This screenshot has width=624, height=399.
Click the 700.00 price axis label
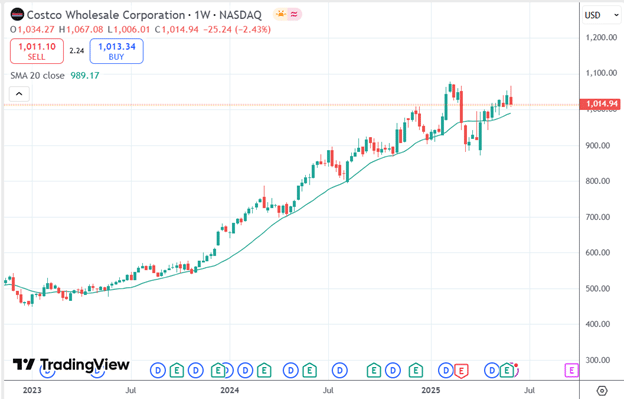[598, 217]
